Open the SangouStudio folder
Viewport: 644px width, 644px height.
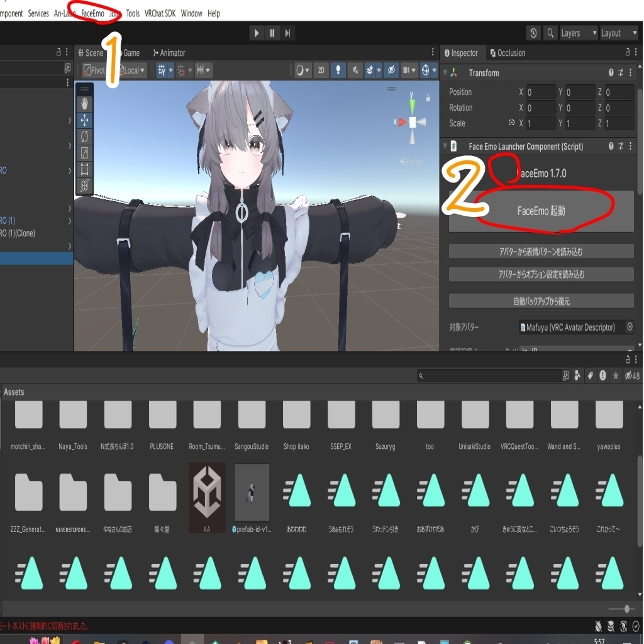(252, 425)
